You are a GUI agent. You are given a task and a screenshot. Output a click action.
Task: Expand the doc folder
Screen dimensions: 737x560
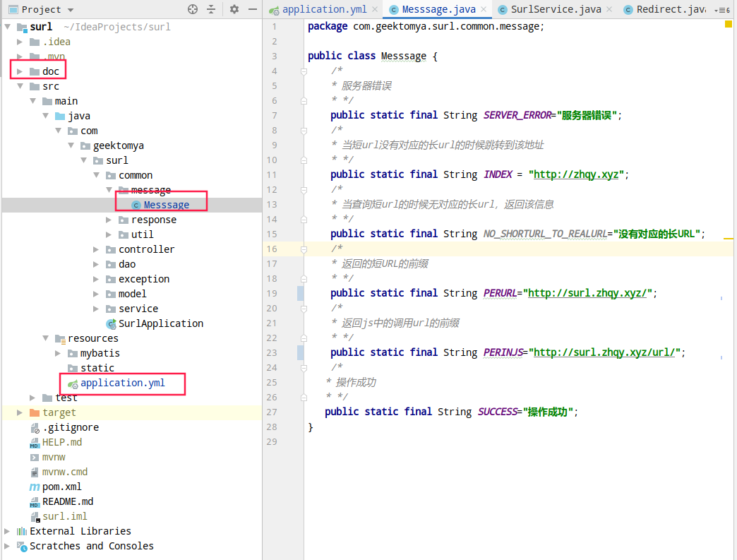(20, 71)
